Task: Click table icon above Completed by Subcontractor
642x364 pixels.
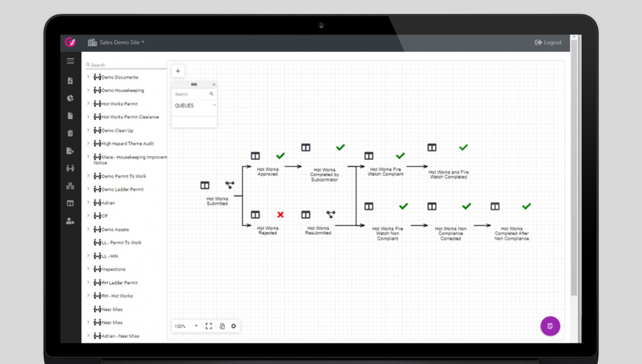Action: (306, 147)
